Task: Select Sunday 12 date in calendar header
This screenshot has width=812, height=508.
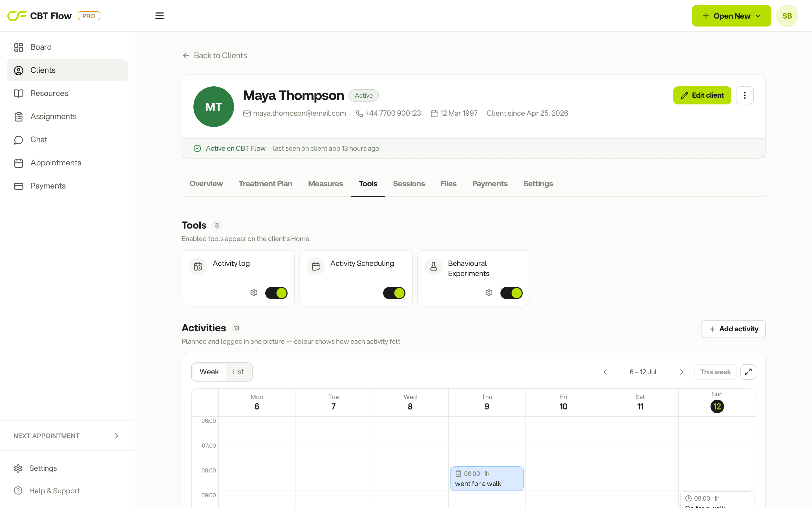Action: [717, 406]
